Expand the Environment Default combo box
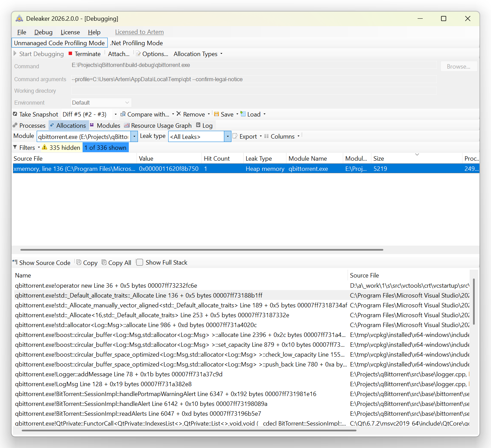The width and height of the screenshot is (491, 448). click(101, 103)
